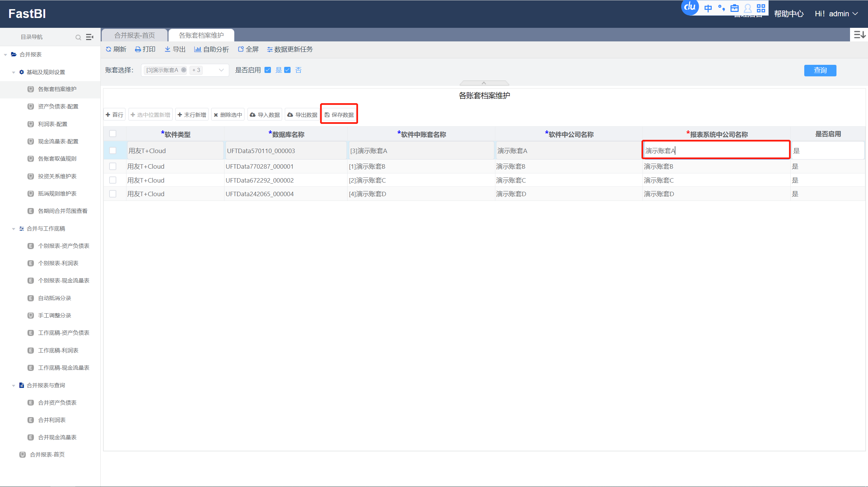
Task: Uncheck the 否 enabled checkbox
Action: click(x=288, y=70)
